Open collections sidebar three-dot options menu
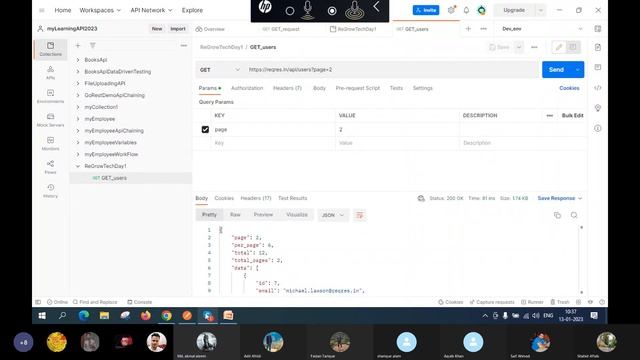This screenshot has height=360, width=640. pos(184,46)
